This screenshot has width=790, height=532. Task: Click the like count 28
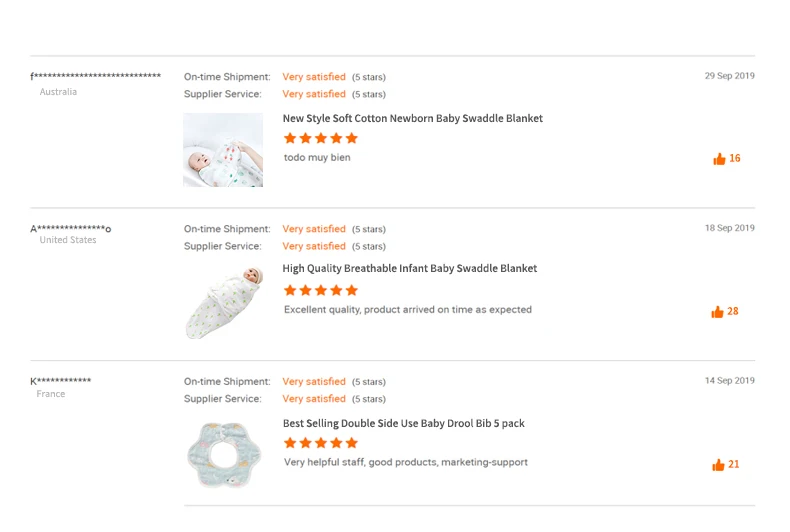pos(733,312)
